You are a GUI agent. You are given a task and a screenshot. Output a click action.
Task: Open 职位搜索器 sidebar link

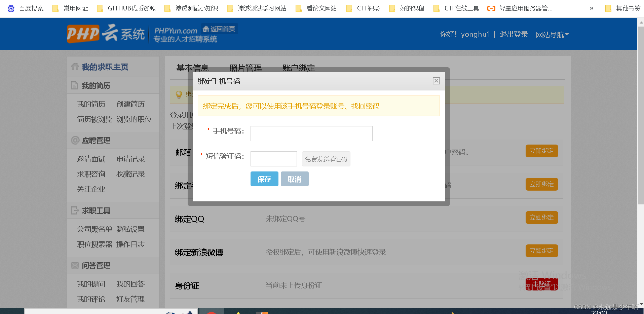point(94,244)
